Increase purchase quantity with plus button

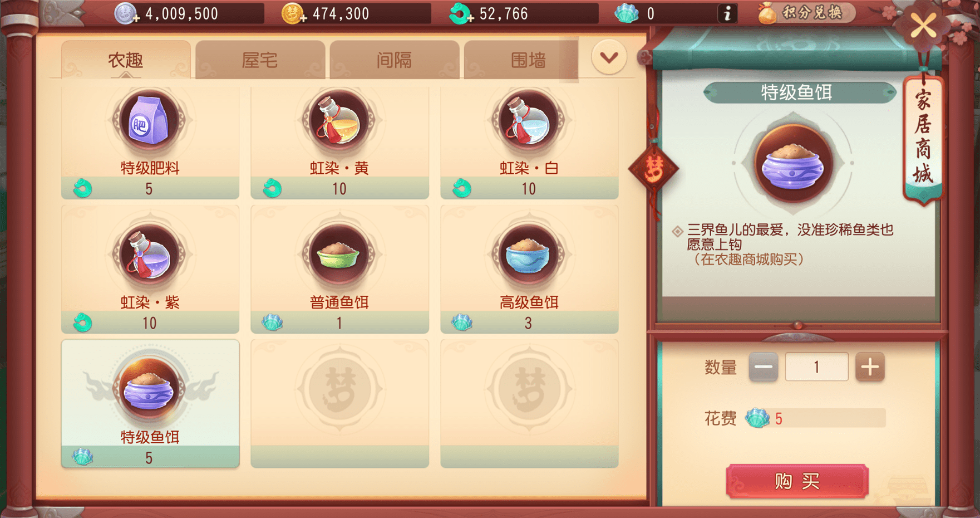[x=870, y=367]
